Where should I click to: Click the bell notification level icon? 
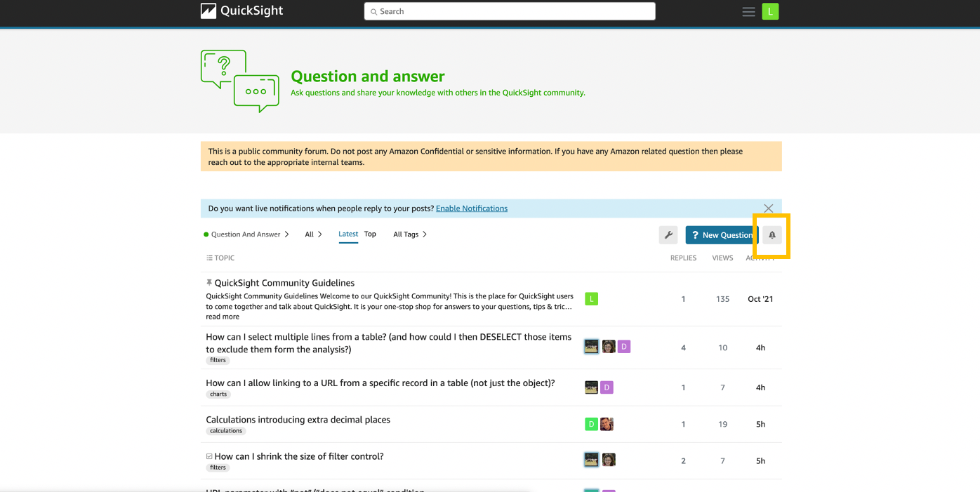pyautogui.click(x=772, y=235)
